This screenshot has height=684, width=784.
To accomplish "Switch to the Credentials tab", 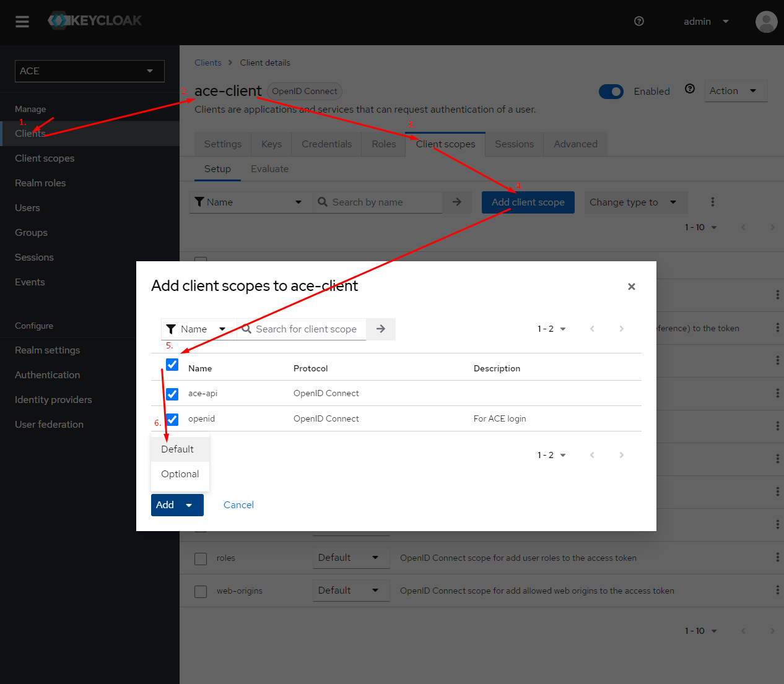I will tap(326, 144).
